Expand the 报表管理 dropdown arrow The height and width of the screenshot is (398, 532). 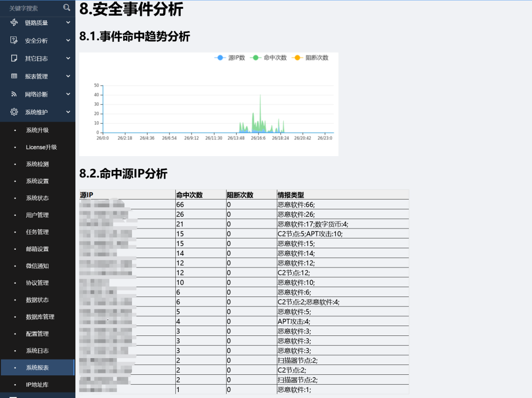tap(67, 76)
